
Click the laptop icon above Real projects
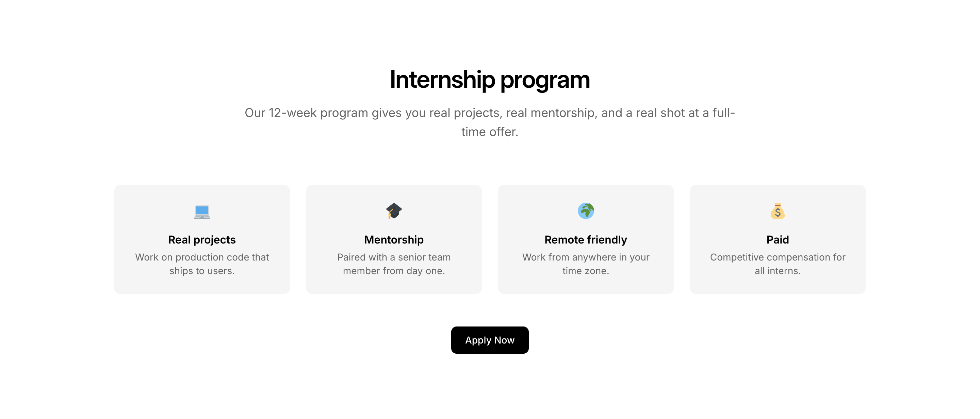click(x=202, y=212)
